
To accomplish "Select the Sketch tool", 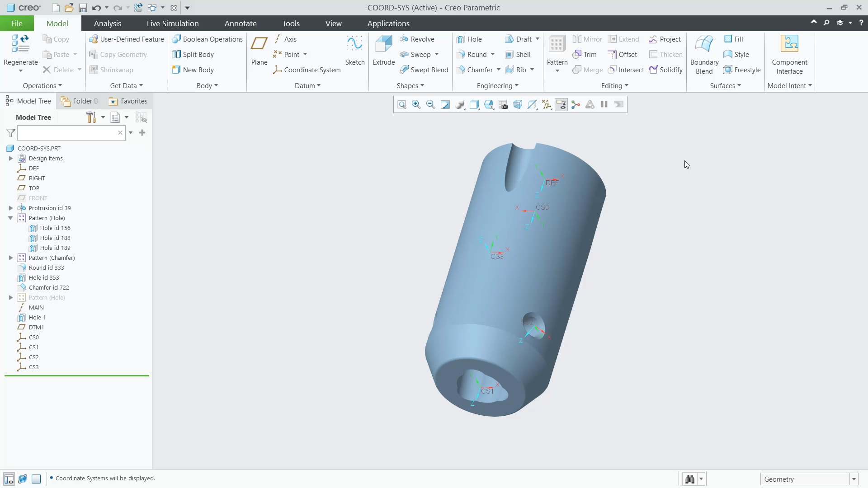I will coord(355,50).
